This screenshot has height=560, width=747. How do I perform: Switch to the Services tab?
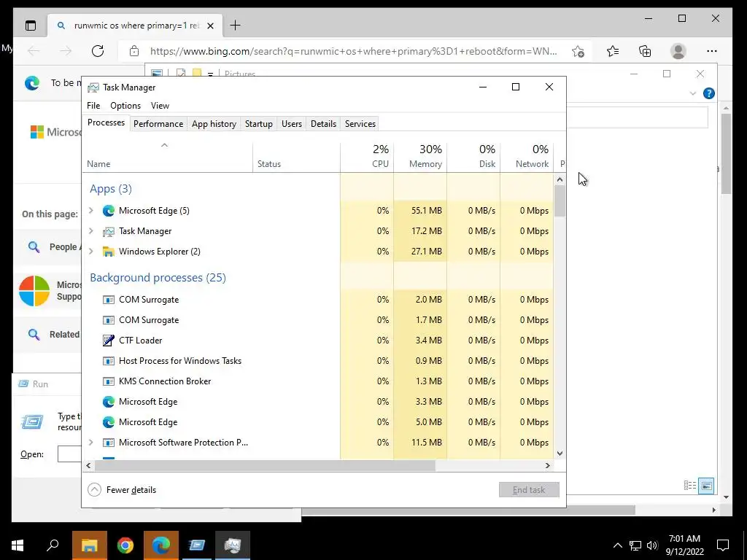(360, 124)
